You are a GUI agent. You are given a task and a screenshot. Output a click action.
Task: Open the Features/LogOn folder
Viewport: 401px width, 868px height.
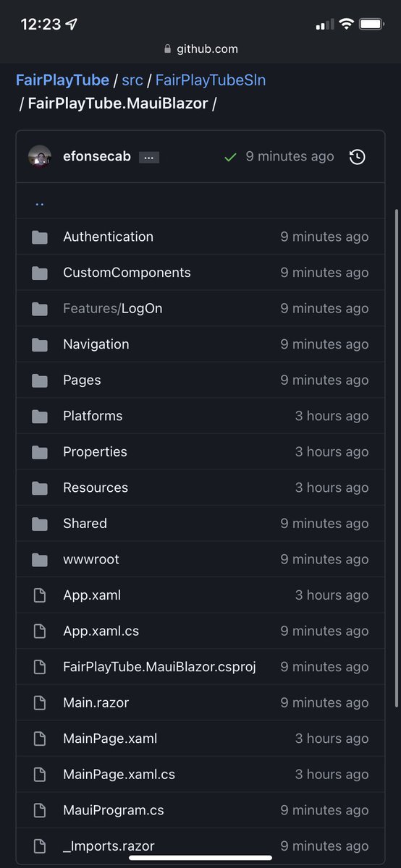113,308
